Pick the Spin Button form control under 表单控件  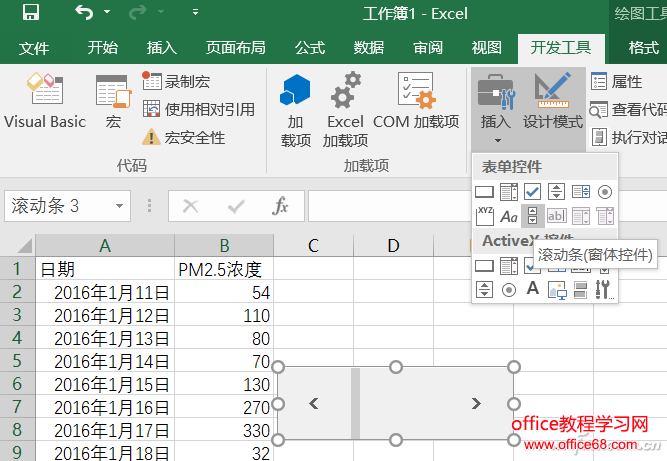tap(556, 192)
